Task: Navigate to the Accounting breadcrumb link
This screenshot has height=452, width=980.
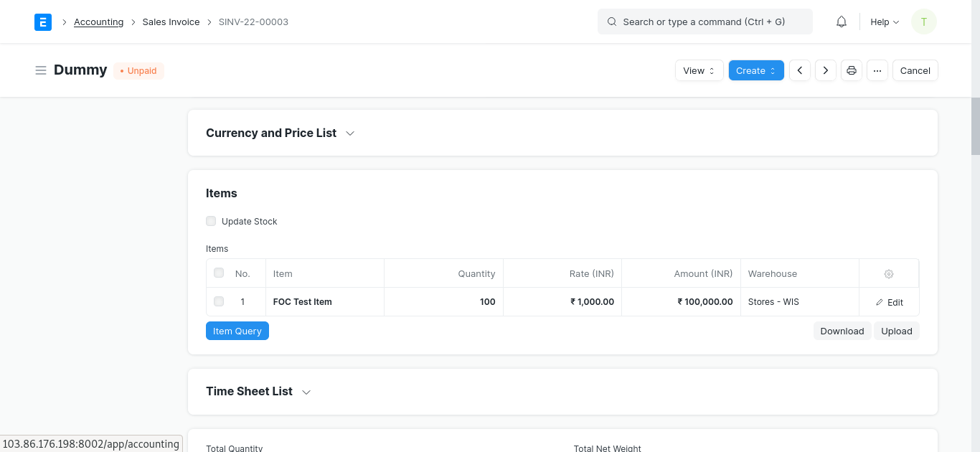Action: coord(98,22)
